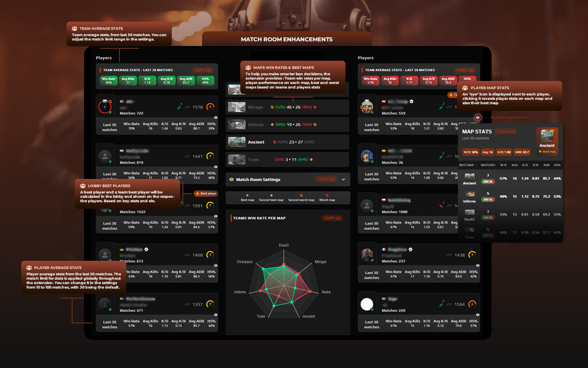This screenshot has height=368, width=588.
Task: Click the W/R: 50% pill in Map Stats
Action: (x=471, y=152)
